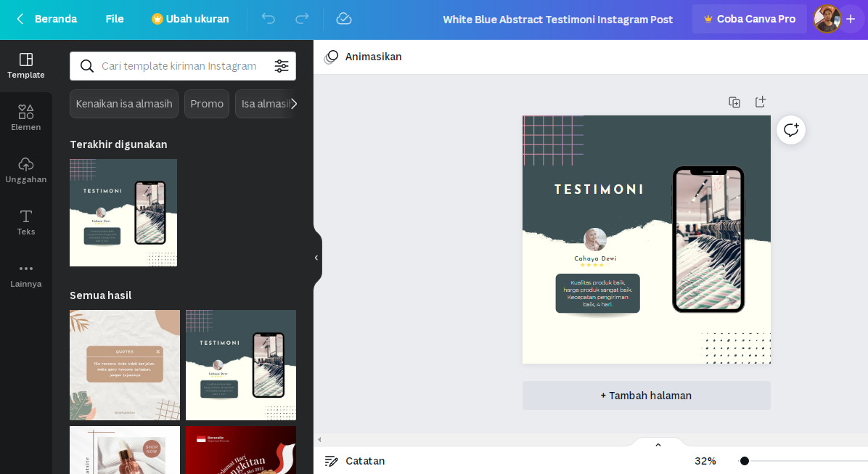Open the search filter options icon

[x=282, y=66]
